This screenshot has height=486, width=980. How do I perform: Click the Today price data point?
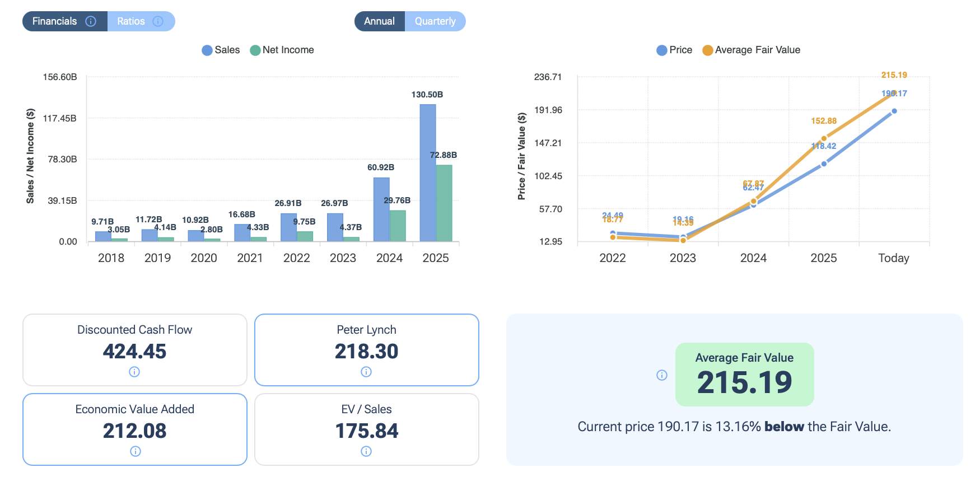tap(894, 111)
